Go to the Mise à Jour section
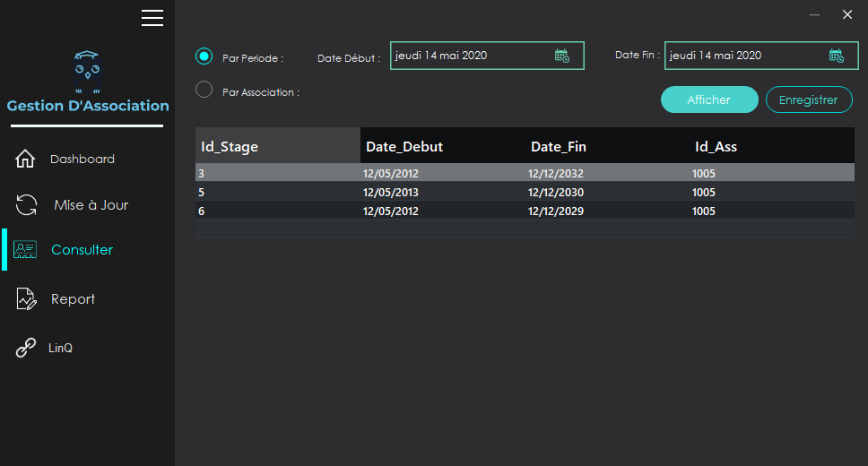The image size is (868, 466). [x=91, y=204]
